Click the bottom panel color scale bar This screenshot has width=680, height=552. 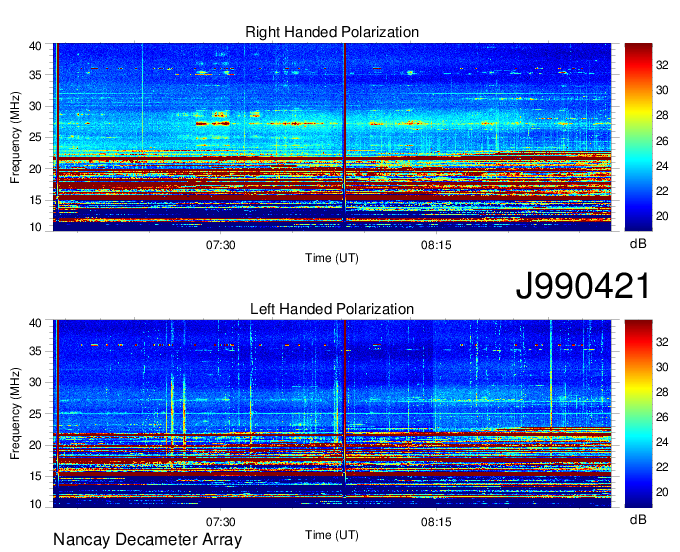638,414
